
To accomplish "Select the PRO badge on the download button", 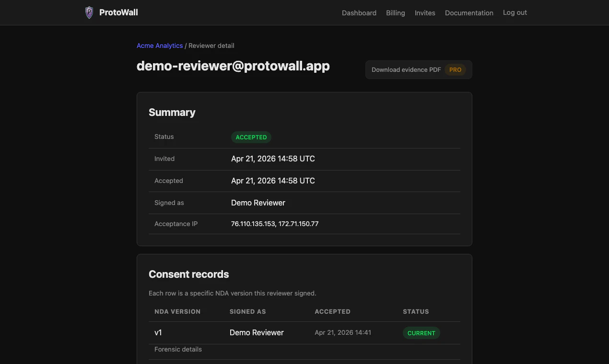I will coord(455,69).
